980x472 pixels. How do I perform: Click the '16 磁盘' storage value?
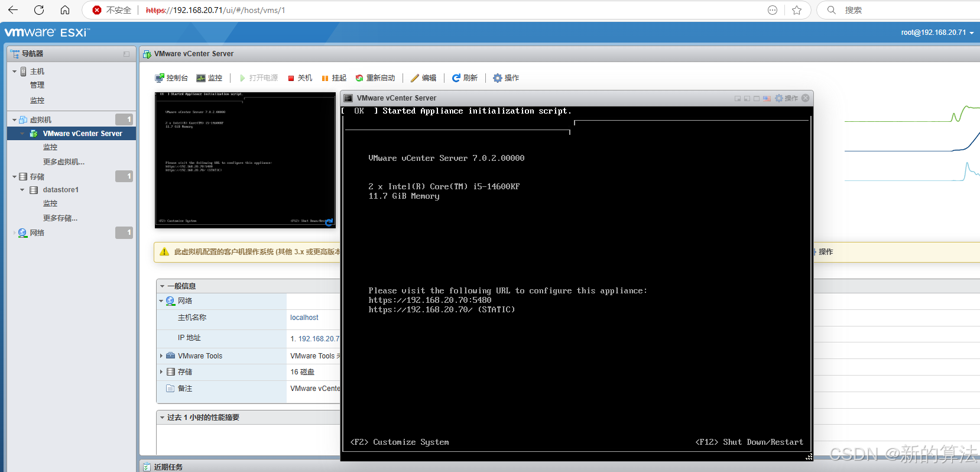tap(303, 372)
